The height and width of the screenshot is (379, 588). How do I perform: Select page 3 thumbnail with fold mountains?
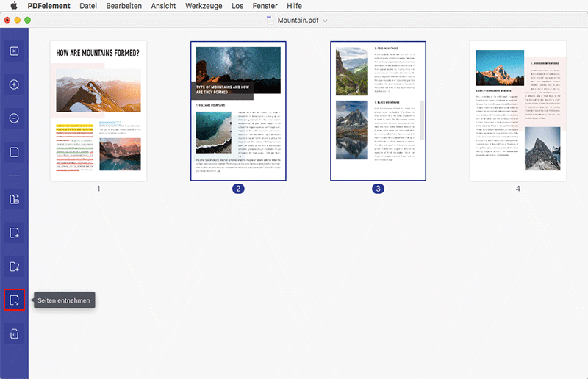click(378, 111)
